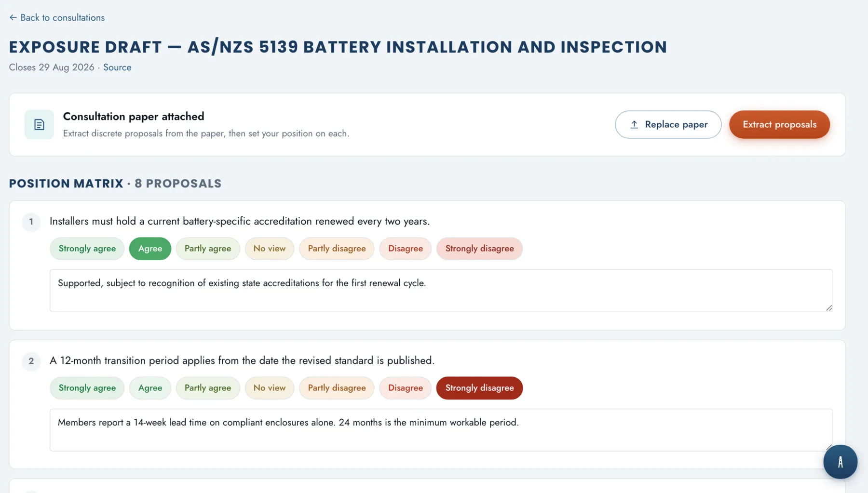Select Partly disagree for proposal 2

click(x=337, y=388)
